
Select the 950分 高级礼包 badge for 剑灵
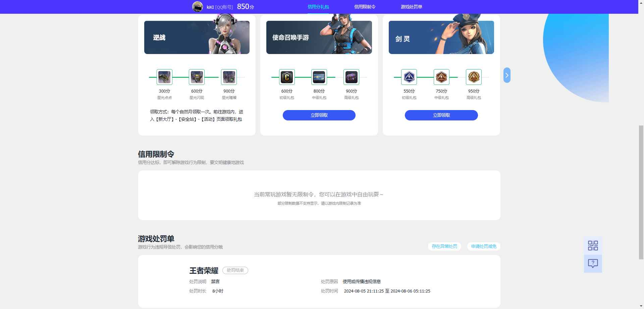[x=474, y=77]
